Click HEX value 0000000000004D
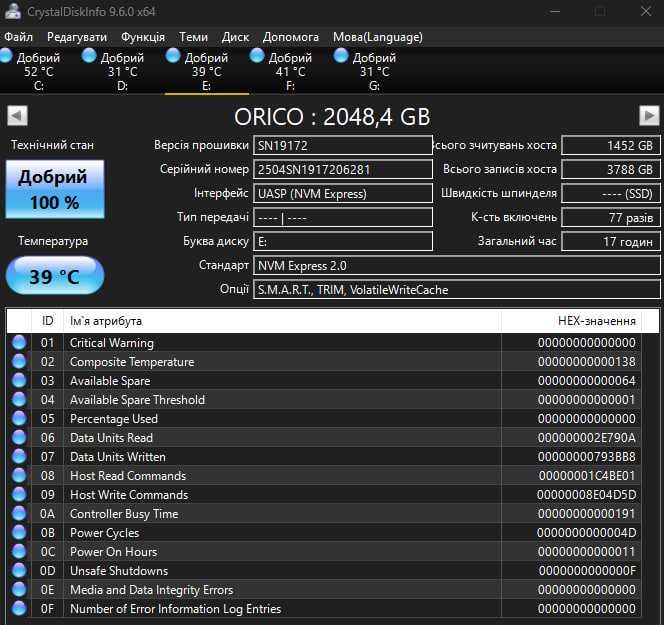 tap(587, 533)
